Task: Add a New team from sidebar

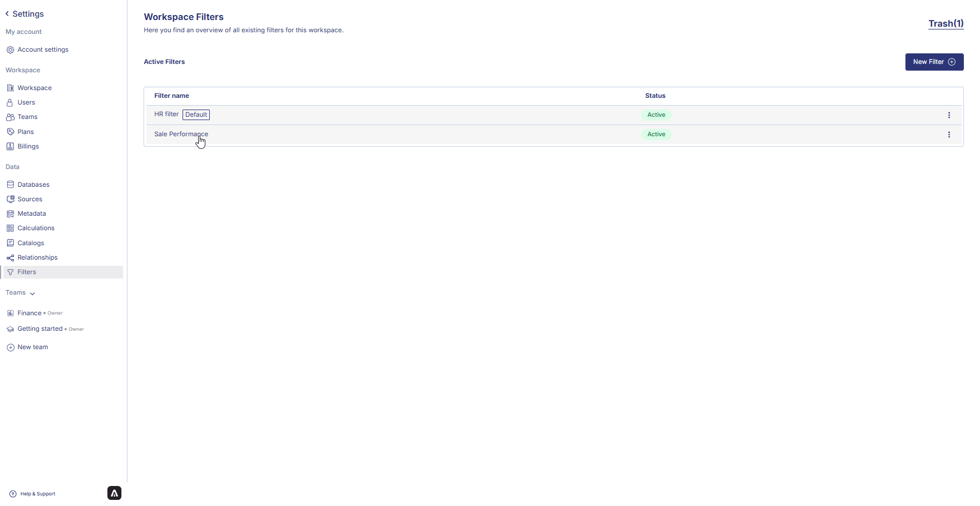Action: pos(32,347)
